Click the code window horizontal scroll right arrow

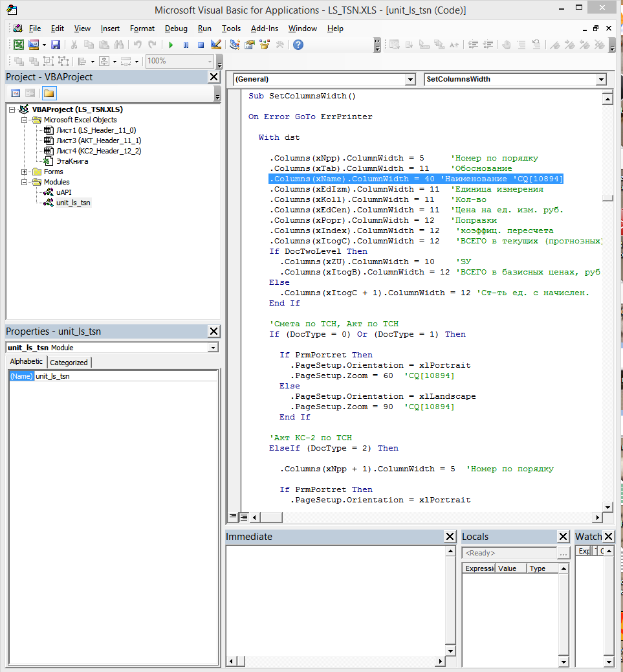597,517
